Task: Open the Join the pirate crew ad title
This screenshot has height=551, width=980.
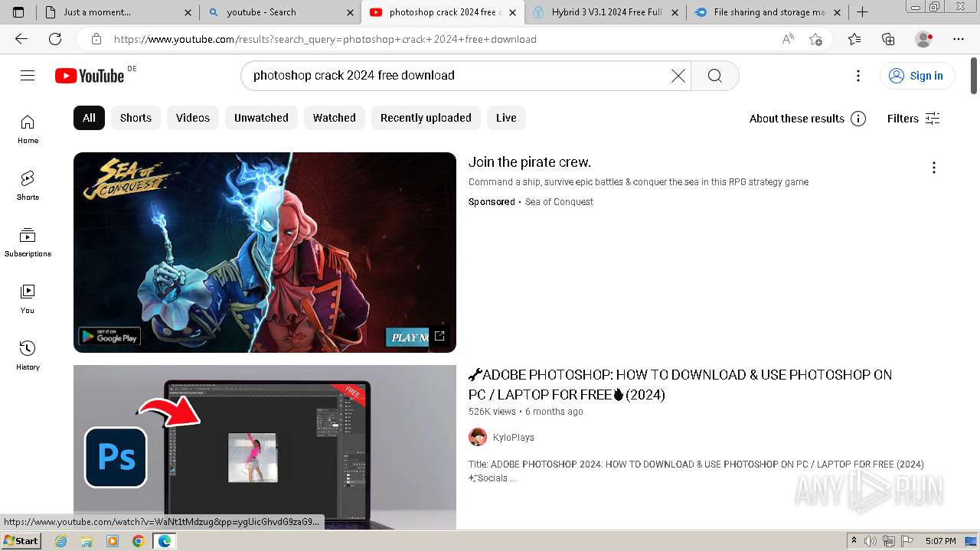Action: click(530, 162)
